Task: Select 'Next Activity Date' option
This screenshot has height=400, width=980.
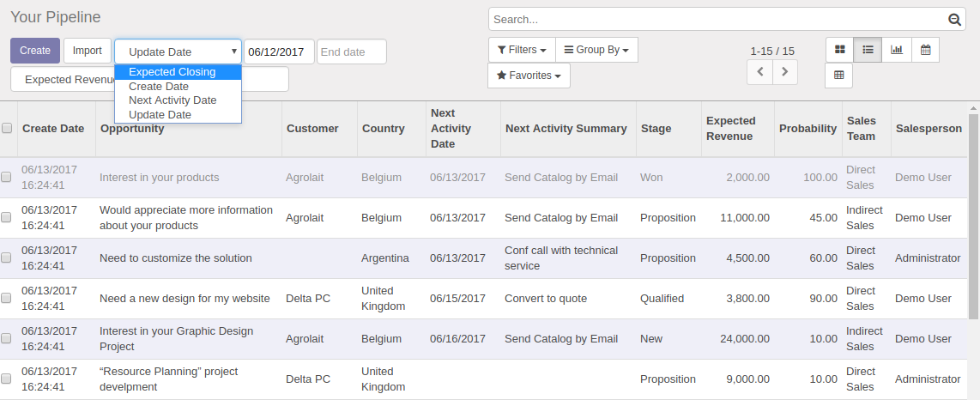Action: pyautogui.click(x=172, y=100)
